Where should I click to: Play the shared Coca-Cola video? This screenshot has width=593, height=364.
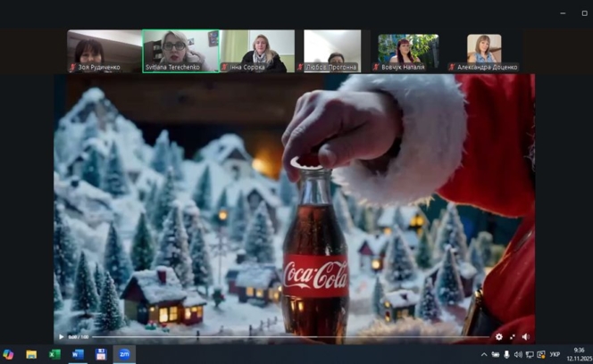[x=61, y=336]
